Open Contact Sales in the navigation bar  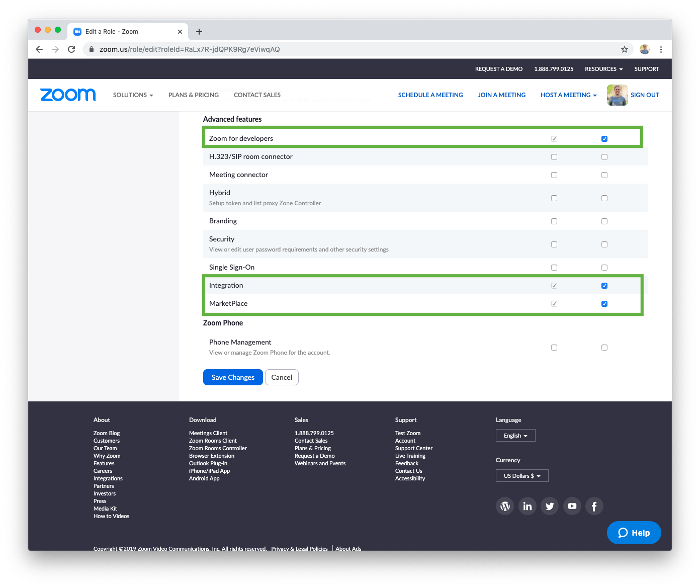[x=257, y=95]
